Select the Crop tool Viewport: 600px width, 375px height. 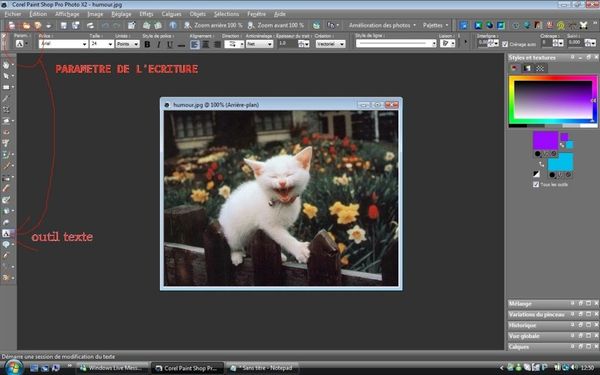6,110
